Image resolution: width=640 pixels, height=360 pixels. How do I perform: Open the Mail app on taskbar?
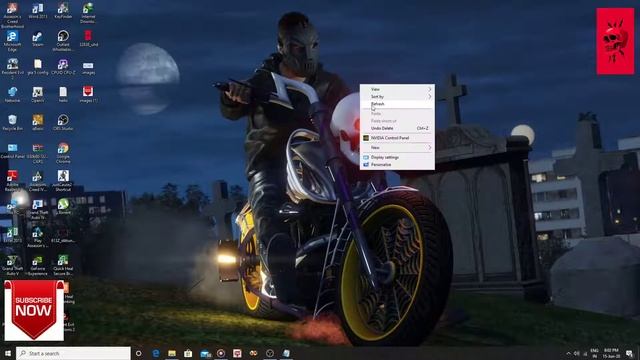tap(205, 353)
